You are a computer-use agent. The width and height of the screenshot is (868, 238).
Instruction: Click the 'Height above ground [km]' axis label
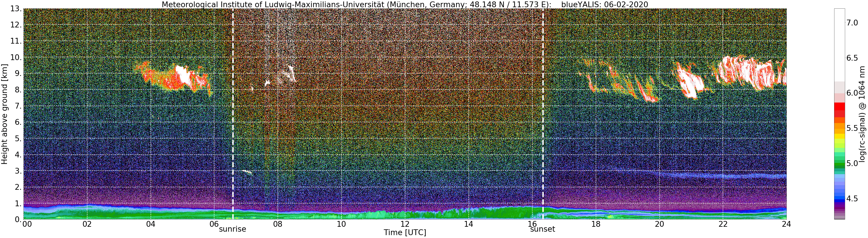click(4, 114)
